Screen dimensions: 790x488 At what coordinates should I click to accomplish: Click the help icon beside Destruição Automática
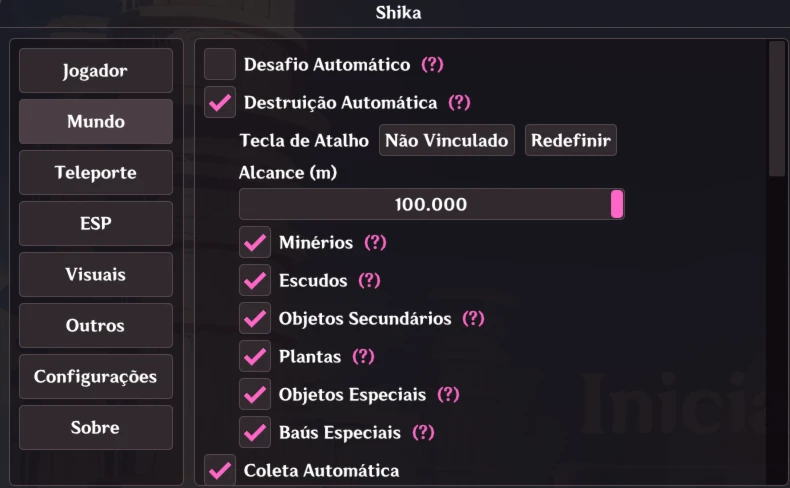tap(459, 102)
